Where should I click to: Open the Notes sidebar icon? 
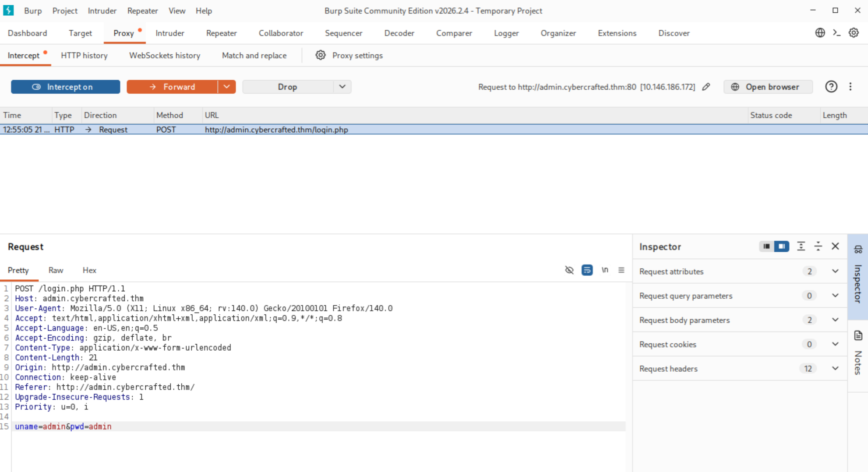coord(858,335)
